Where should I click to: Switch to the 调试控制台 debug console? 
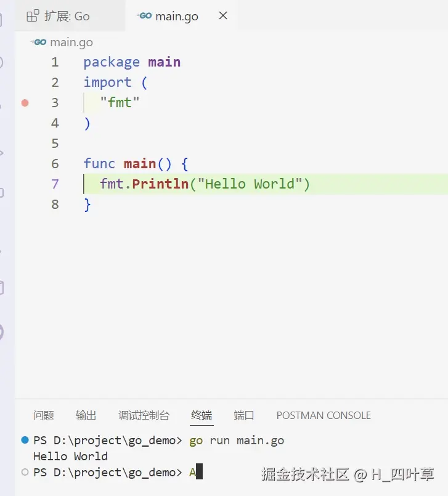pos(144,415)
